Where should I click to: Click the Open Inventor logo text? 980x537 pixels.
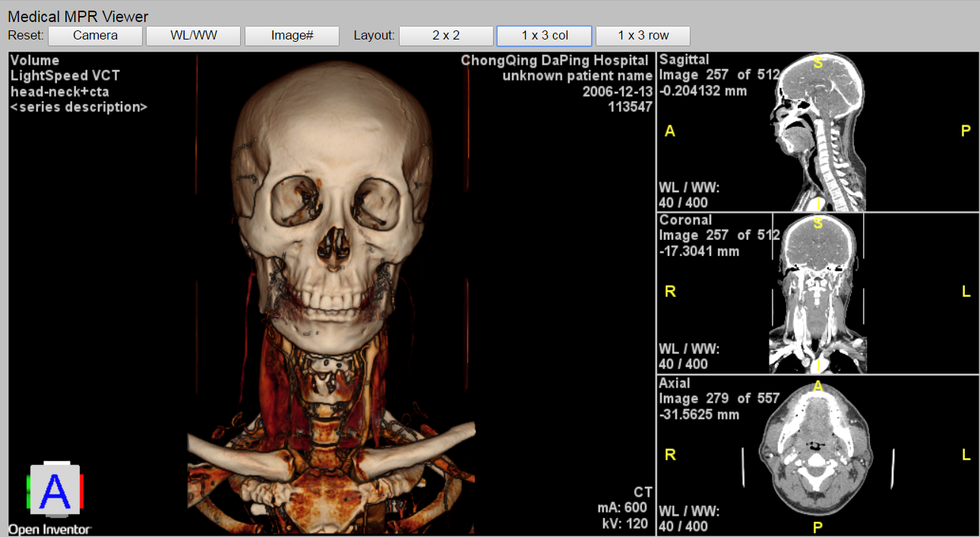(x=50, y=529)
